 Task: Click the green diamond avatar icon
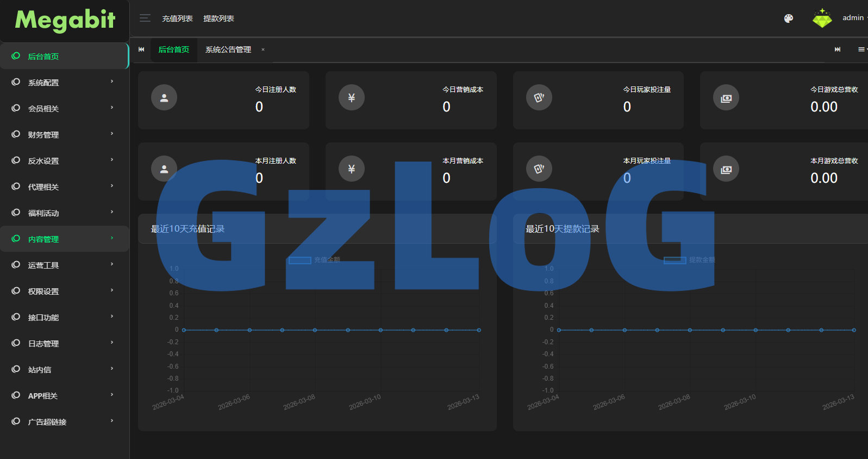point(822,18)
